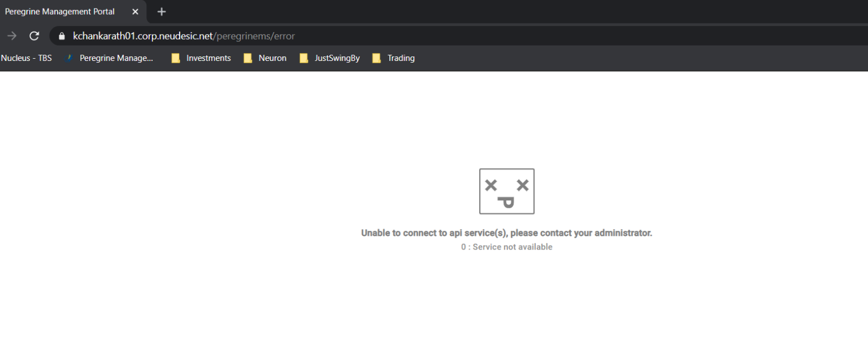
Task: Open the Nucleus - TBS bookmark
Action: pos(26,58)
